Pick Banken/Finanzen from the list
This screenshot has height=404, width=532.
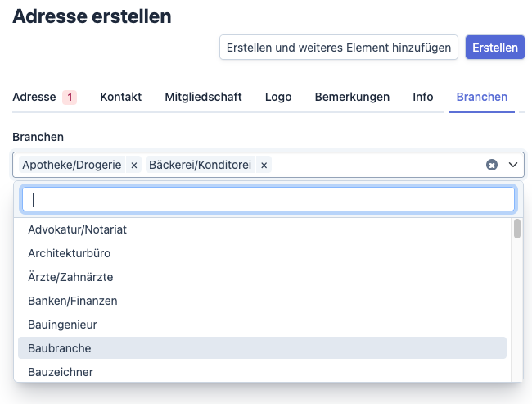click(72, 301)
